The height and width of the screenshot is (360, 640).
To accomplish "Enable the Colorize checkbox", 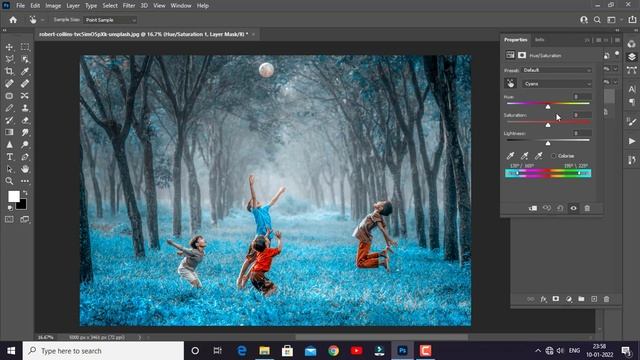I will 553,156.
